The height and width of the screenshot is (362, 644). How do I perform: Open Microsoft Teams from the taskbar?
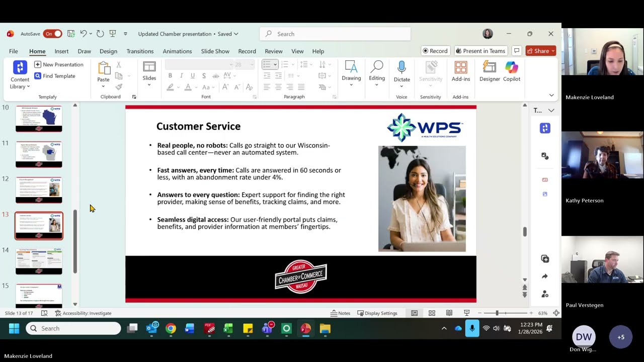click(x=267, y=328)
